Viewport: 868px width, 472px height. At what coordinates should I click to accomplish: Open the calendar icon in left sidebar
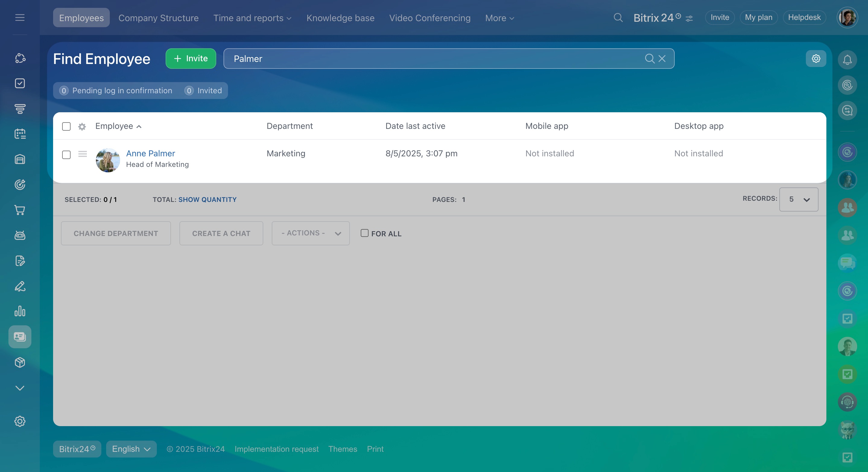pyautogui.click(x=20, y=134)
